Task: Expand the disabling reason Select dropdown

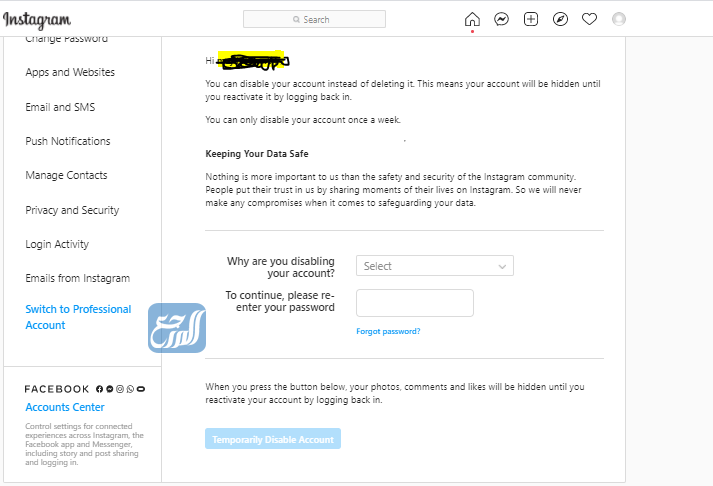Action: pyautogui.click(x=434, y=266)
